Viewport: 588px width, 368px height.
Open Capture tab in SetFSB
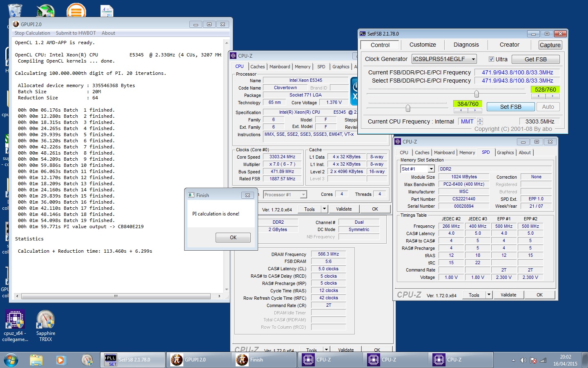550,45
